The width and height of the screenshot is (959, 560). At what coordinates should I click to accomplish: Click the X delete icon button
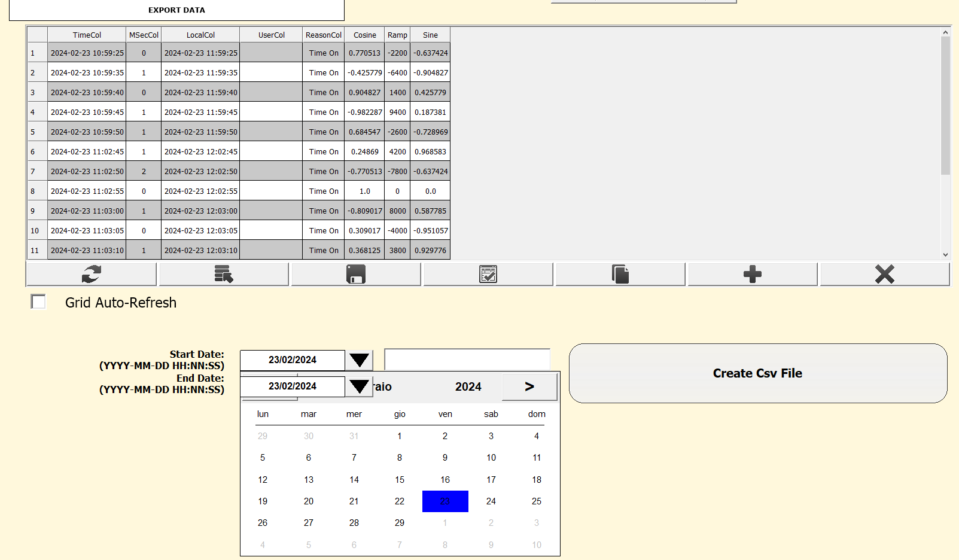pos(885,275)
